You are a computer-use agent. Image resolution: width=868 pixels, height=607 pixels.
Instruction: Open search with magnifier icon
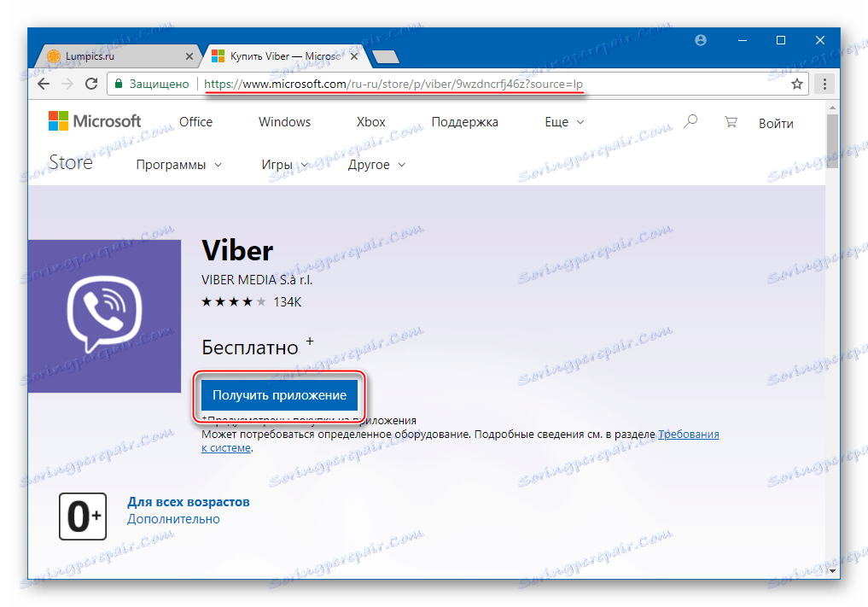click(x=690, y=121)
